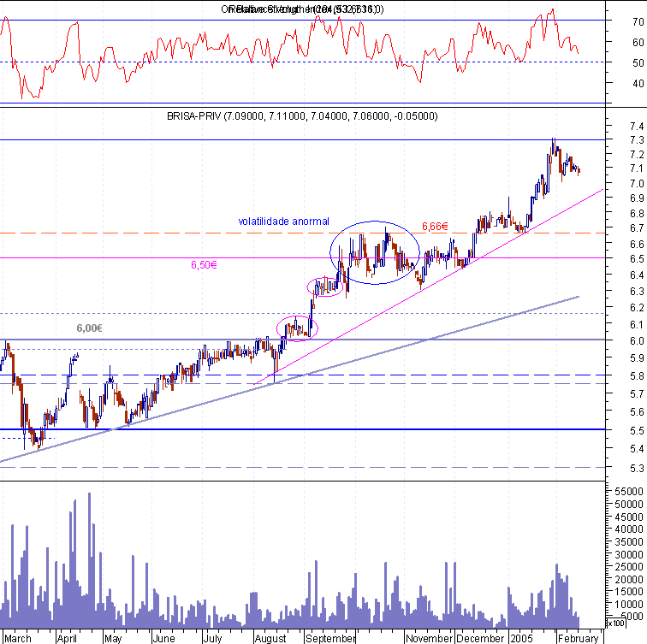Screen dimensions: 647x644
Task: Click the 'May' month label
Action: tap(113, 638)
